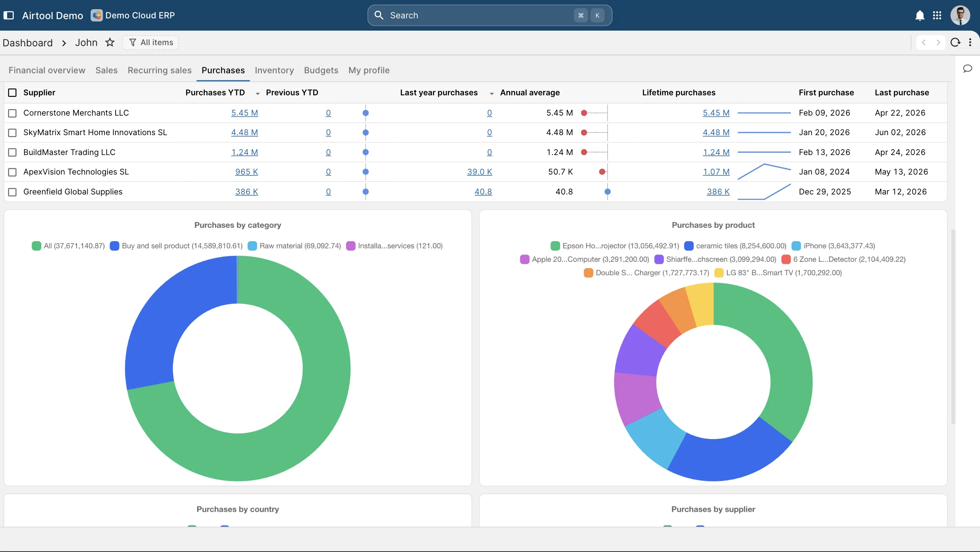Open SkyMatrix 4.48 M Purchases YTD link
The height and width of the screenshot is (552, 980).
(x=245, y=132)
